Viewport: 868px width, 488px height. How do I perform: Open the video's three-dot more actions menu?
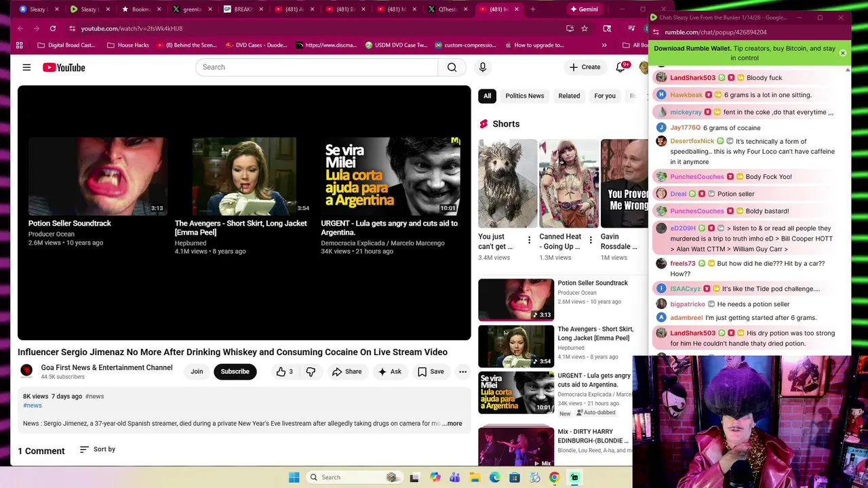pyautogui.click(x=462, y=371)
